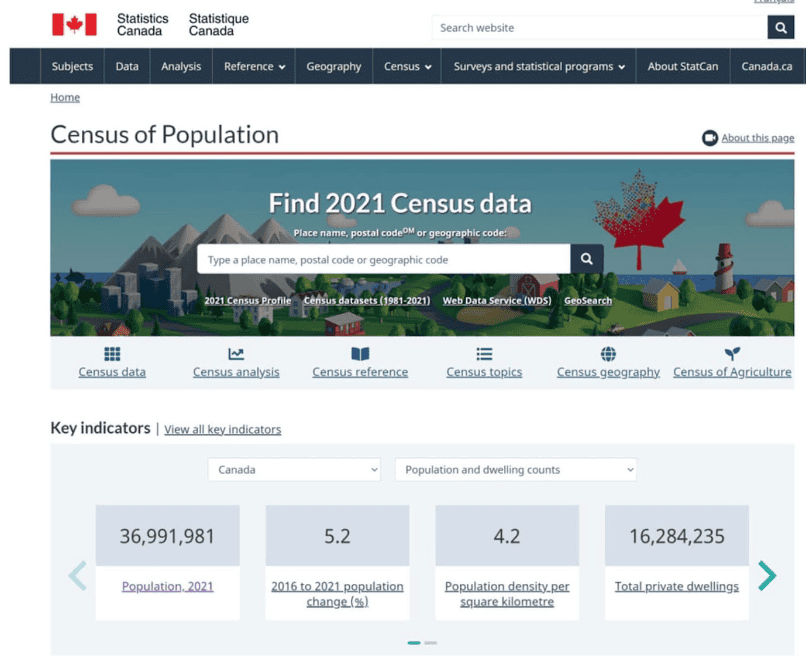This screenshot has width=806, height=657.
Task: Focus the place name or postal code field
Action: pyautogui.click(x=384, y=259)
